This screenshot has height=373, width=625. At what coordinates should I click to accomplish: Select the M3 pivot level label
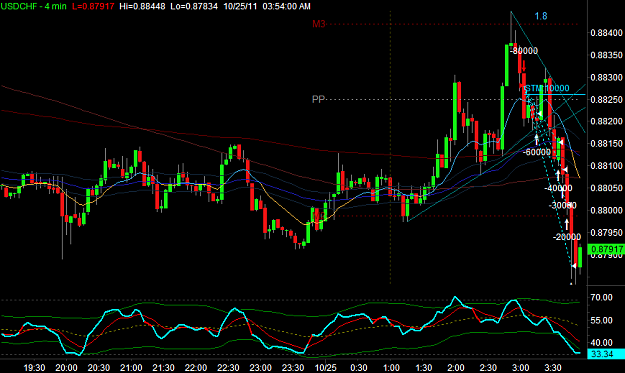[318, 24]
